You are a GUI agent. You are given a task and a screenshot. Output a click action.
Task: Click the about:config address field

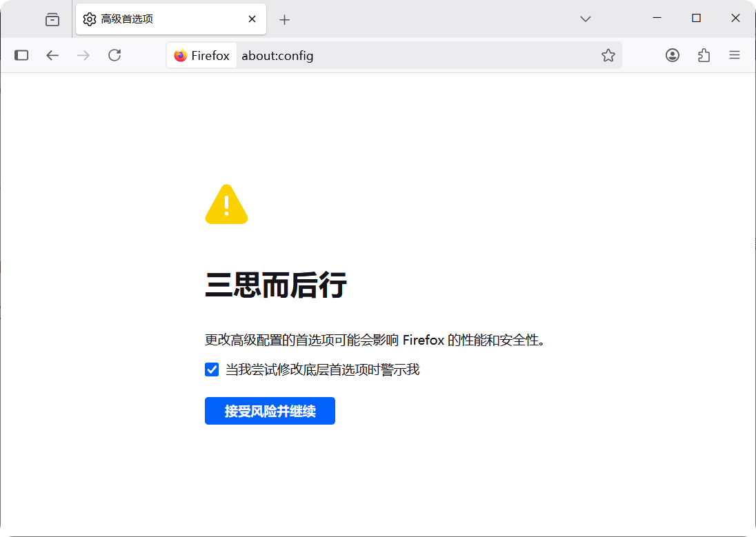414,56
